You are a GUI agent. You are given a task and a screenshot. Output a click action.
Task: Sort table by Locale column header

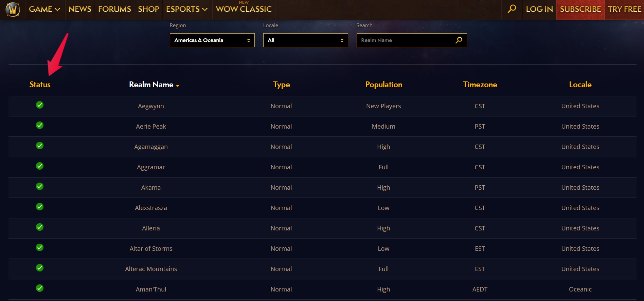(580, 84)
